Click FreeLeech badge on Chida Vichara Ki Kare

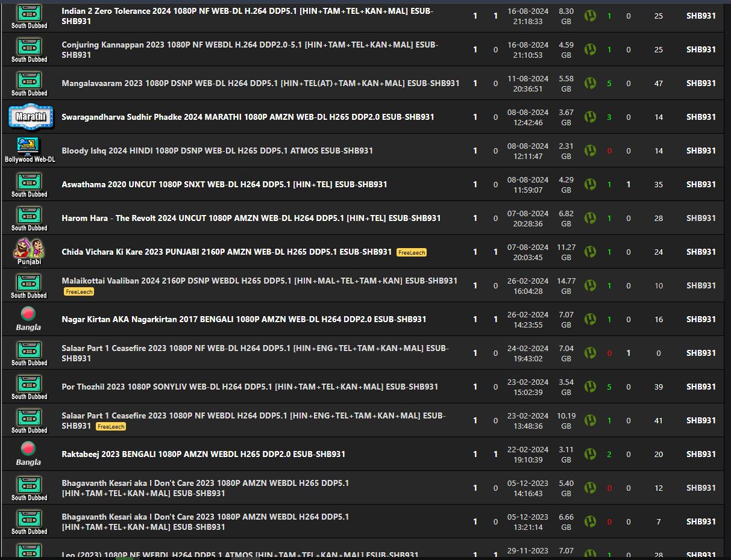(412, 252)
